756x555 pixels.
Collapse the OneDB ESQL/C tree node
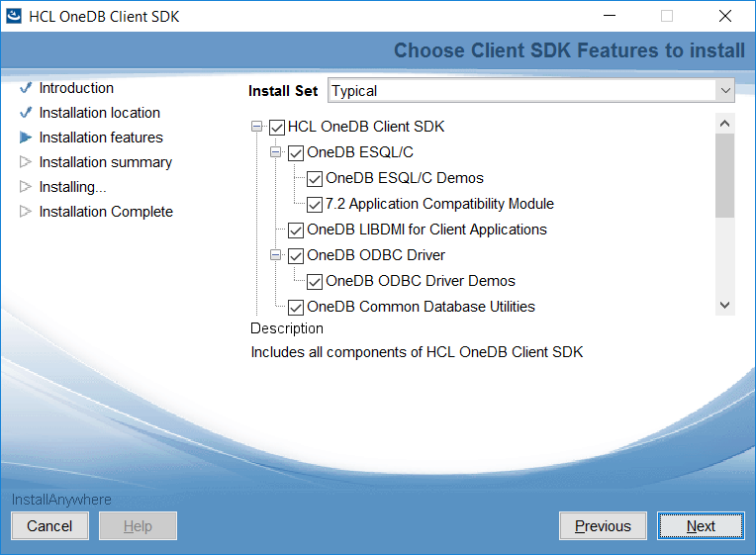pyautogui.click(x=275, y=152)
